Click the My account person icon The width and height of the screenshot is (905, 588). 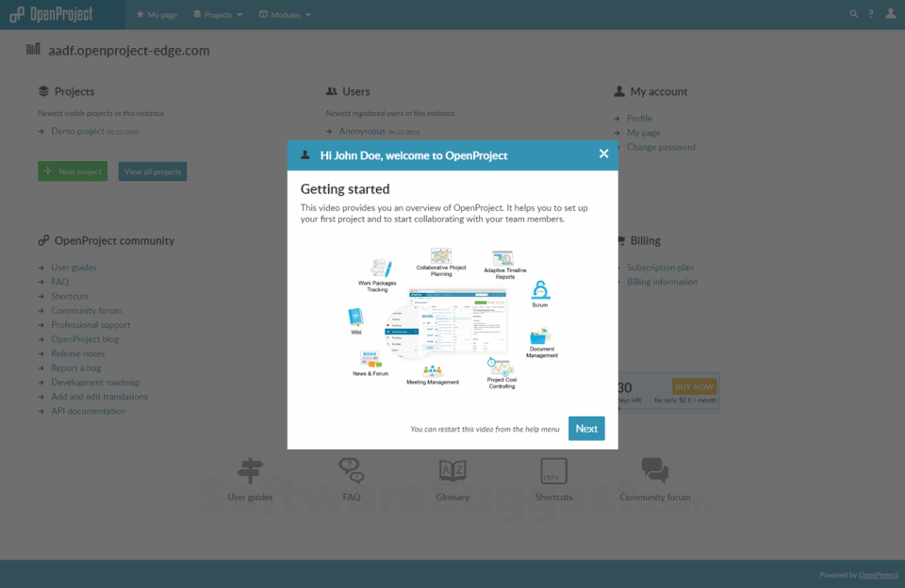click(618, 91)
